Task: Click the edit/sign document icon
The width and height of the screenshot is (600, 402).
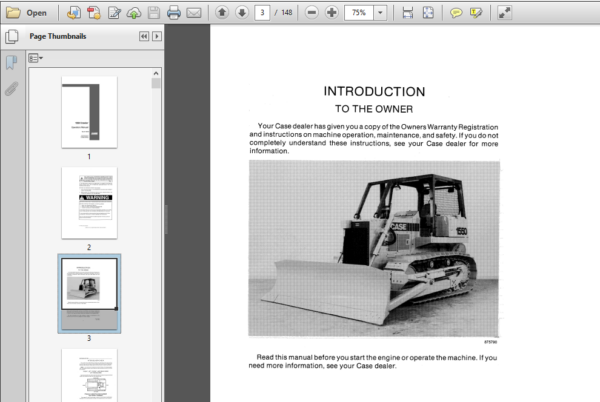Action: pos(114,13)
